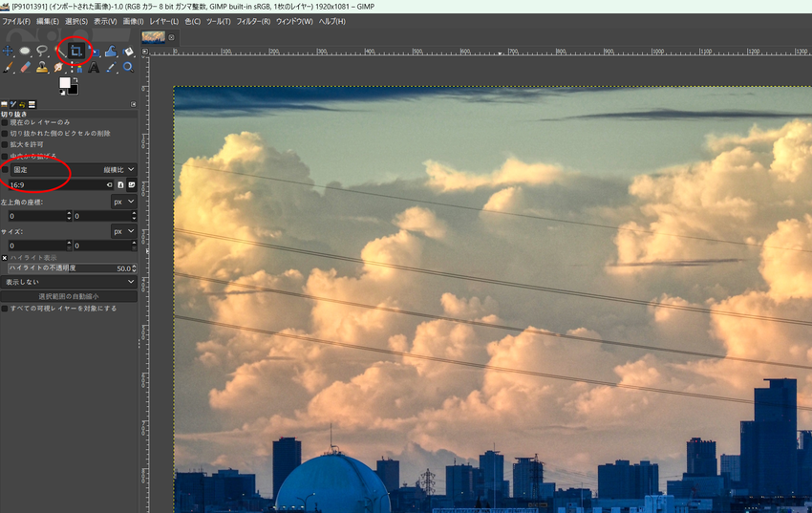Screen dimensions: 812x513
Task: Select the Eraser tool
Action: [x=25, y=67]
